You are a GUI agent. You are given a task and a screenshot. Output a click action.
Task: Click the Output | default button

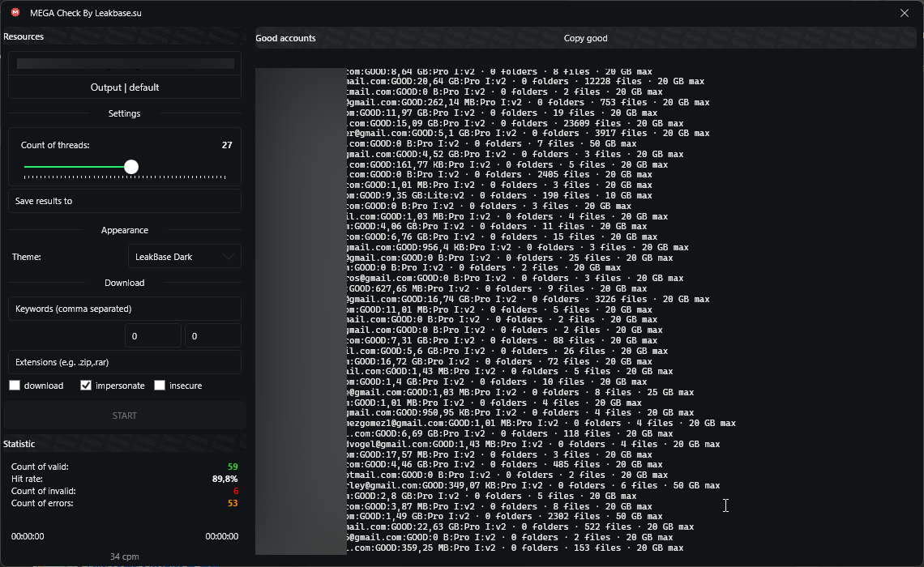coord(125,87)
